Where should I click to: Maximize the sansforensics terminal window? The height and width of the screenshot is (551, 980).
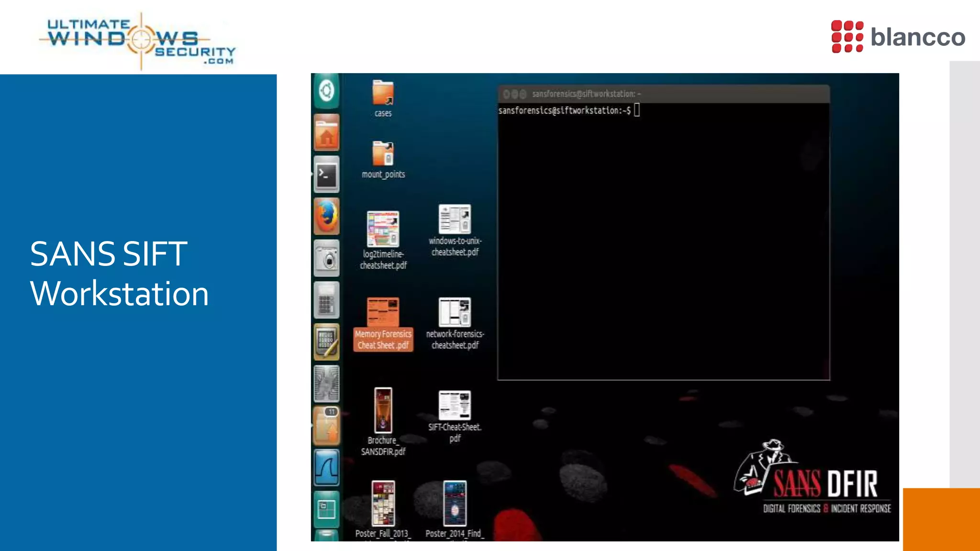(523, 94)
